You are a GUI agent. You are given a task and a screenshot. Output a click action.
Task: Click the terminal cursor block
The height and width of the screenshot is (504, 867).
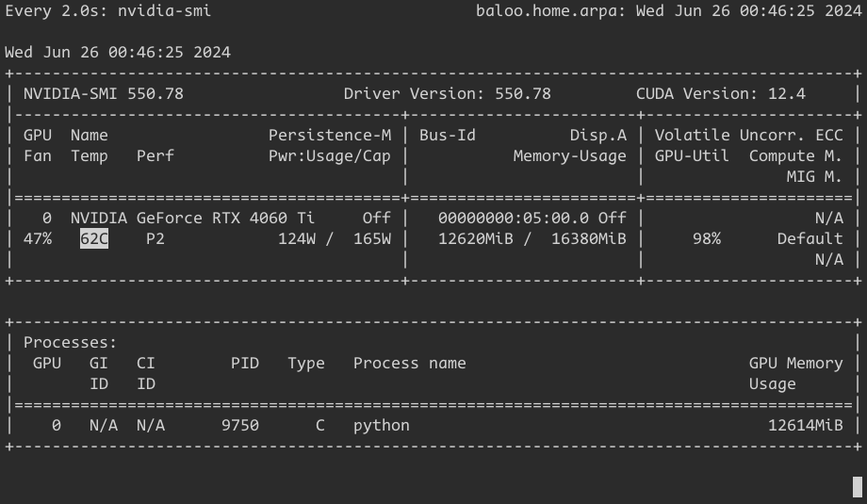[x=857, y=487]
